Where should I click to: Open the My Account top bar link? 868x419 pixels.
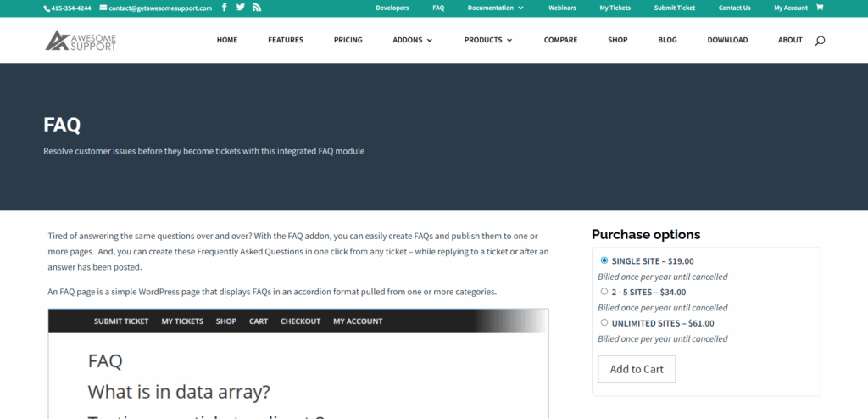point(790,8)
